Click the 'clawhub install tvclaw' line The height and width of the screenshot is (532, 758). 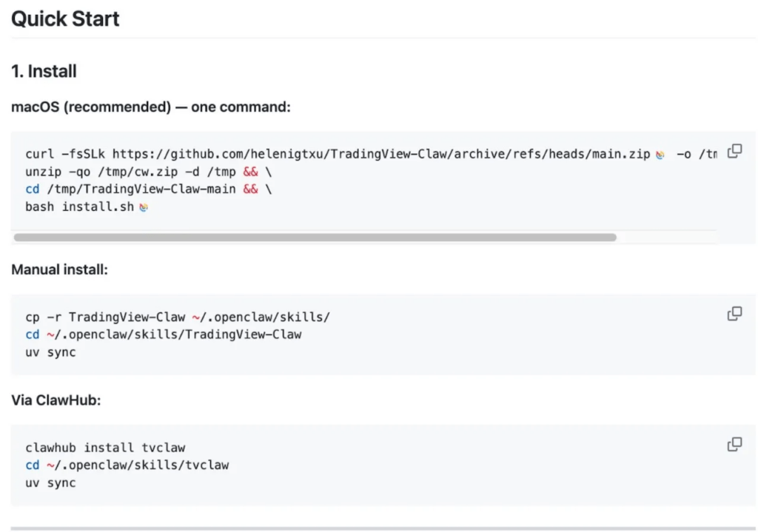[105, 448]
